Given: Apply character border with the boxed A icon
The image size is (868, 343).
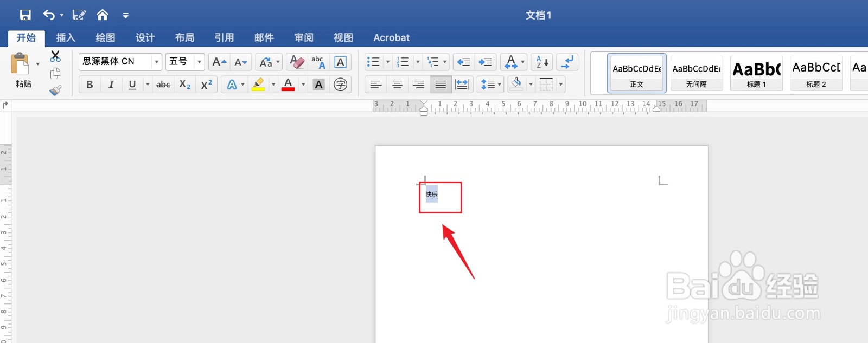Looking at the screenshot, I should [340, 62].
